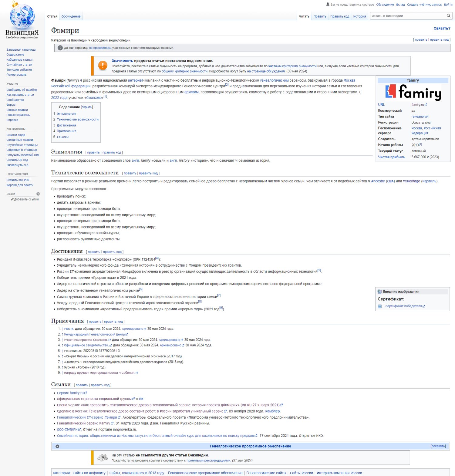Open Случайная статья in sidebar
Screen dimensions: 455x476
tap(19, 65)
